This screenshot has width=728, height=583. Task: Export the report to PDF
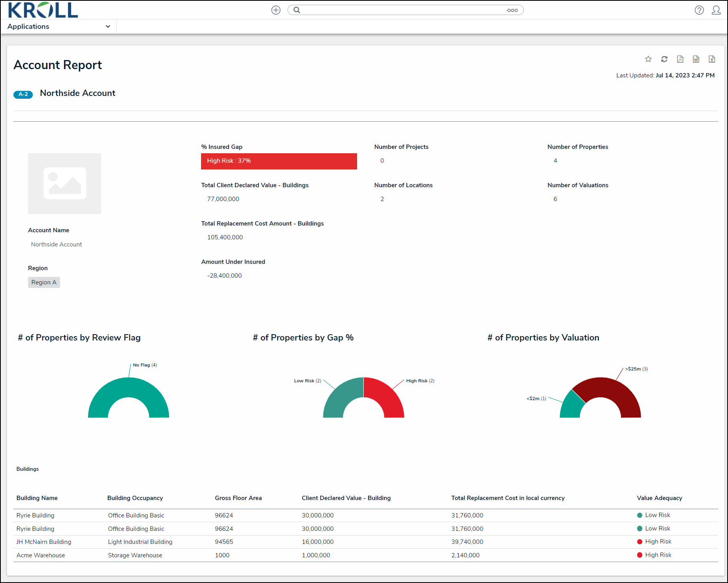click(x=680, y=59)
